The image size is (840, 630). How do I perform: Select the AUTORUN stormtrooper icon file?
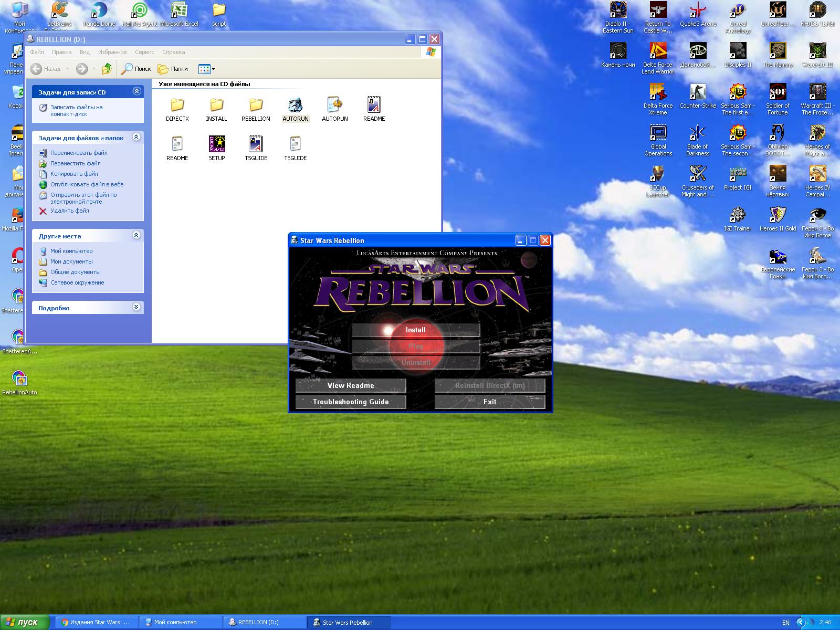coord(295,106)
